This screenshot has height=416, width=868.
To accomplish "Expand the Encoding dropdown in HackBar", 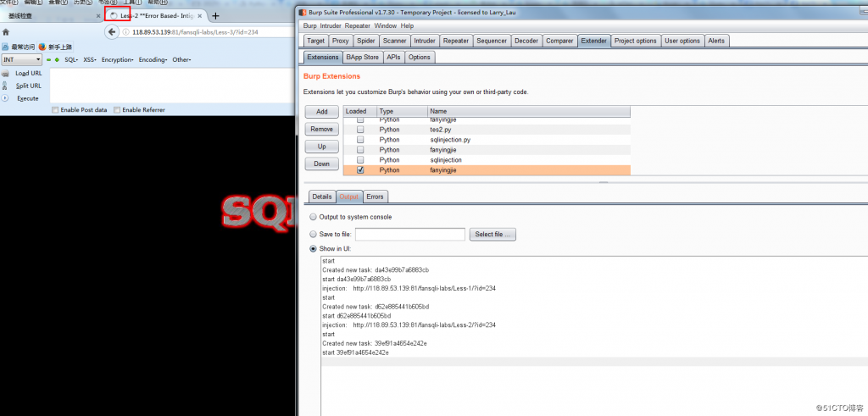I will tap(153, 60).
